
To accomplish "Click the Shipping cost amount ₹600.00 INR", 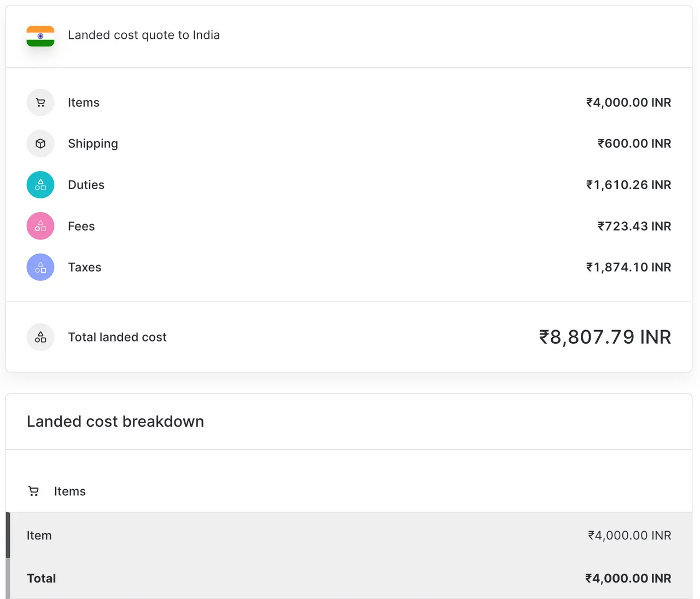I will point(634,143).
